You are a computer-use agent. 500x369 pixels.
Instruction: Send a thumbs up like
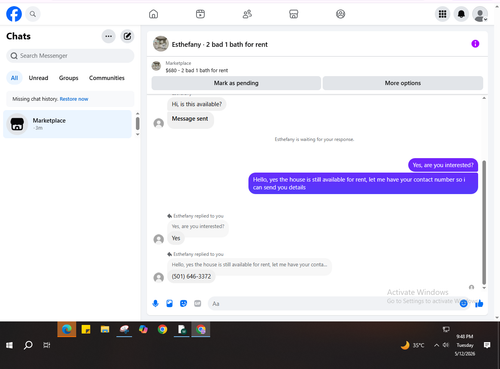pyautogui.click(x=479, y=303)
